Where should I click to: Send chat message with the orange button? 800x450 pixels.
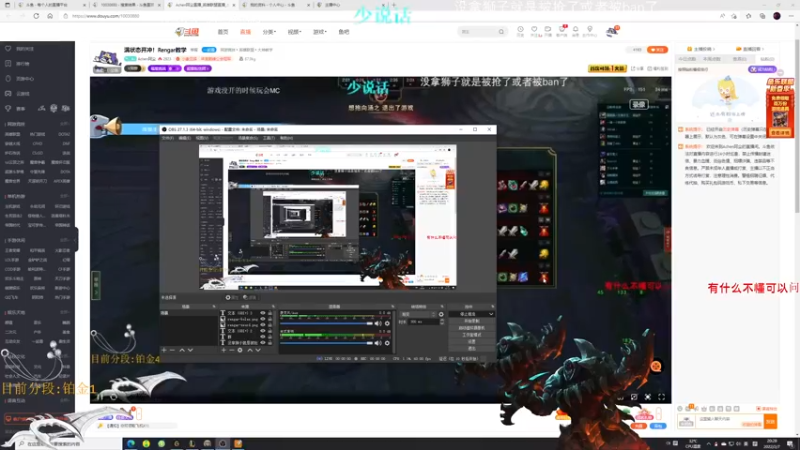click(x=770, y=421)
